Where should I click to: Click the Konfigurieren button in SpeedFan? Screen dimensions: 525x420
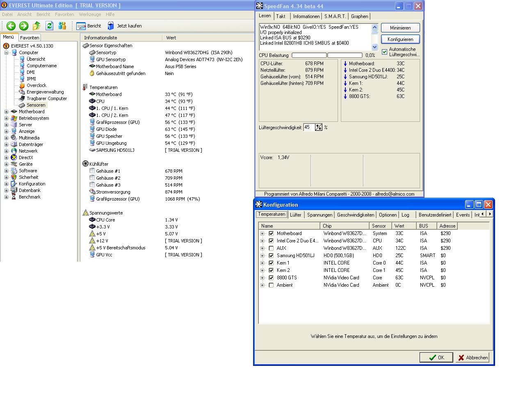(400, 39)
